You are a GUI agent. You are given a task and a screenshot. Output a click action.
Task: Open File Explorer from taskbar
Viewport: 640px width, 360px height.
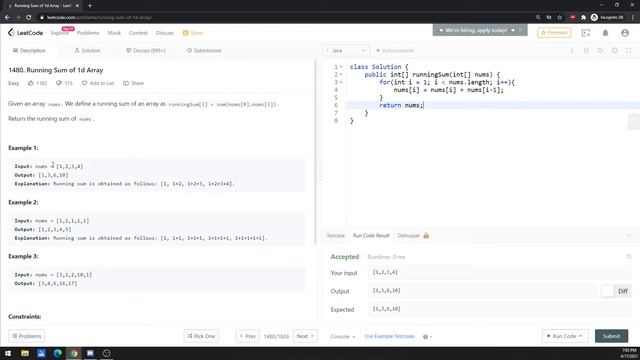[25, 353]
